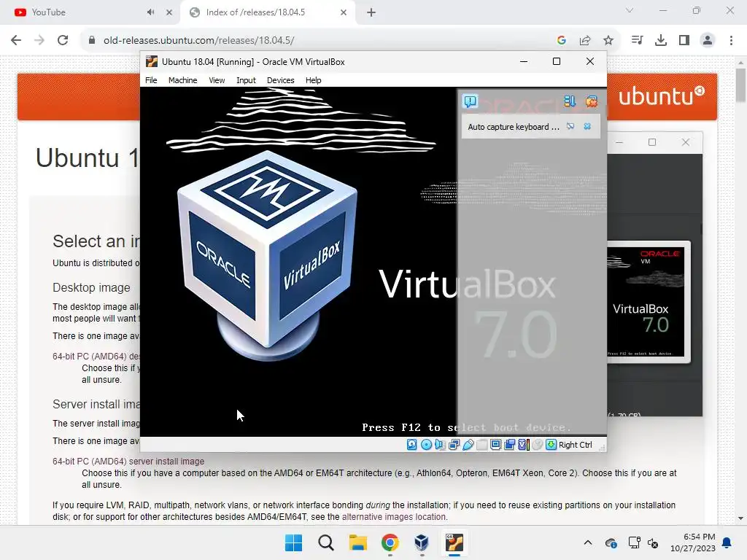Image resolution: width=747 pixels, height=560 pixels.
Task: Click the 'Desktop image' heading text
Action: pyautogui.click(x=91, y=287)
